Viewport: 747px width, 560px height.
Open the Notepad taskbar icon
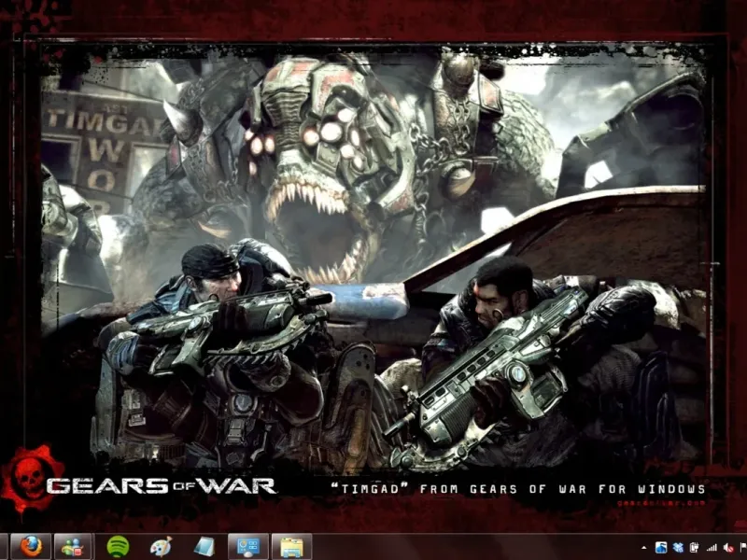coord(204,547)
